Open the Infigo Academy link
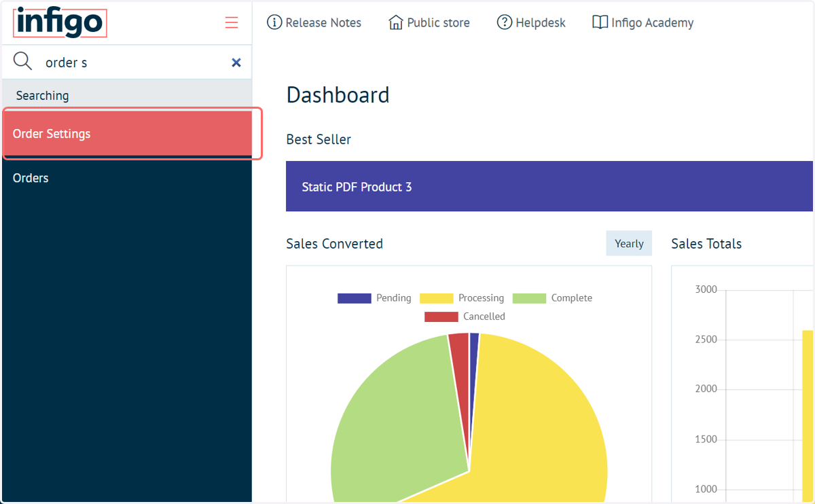 652,22
